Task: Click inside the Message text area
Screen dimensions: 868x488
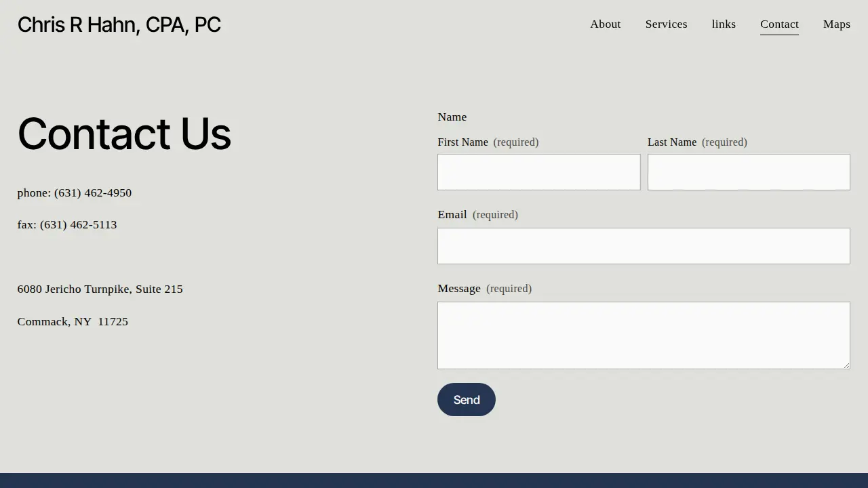Action: coord(644,335)
